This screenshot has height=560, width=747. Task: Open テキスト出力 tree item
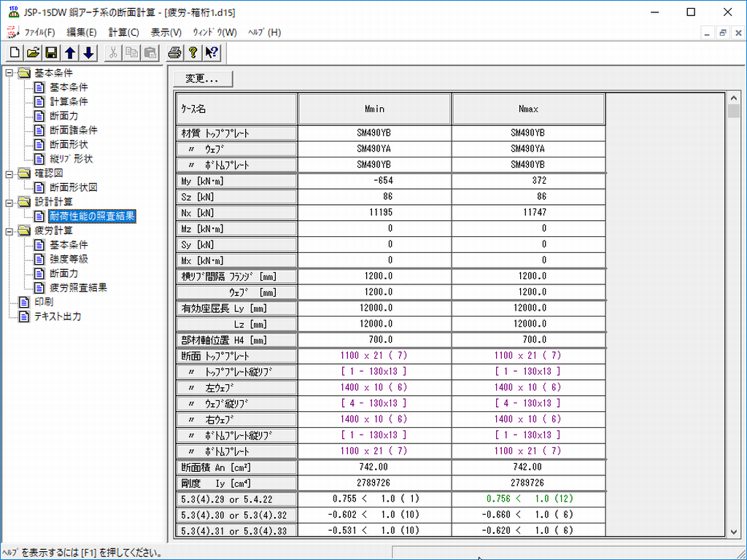tap(58, 316)
